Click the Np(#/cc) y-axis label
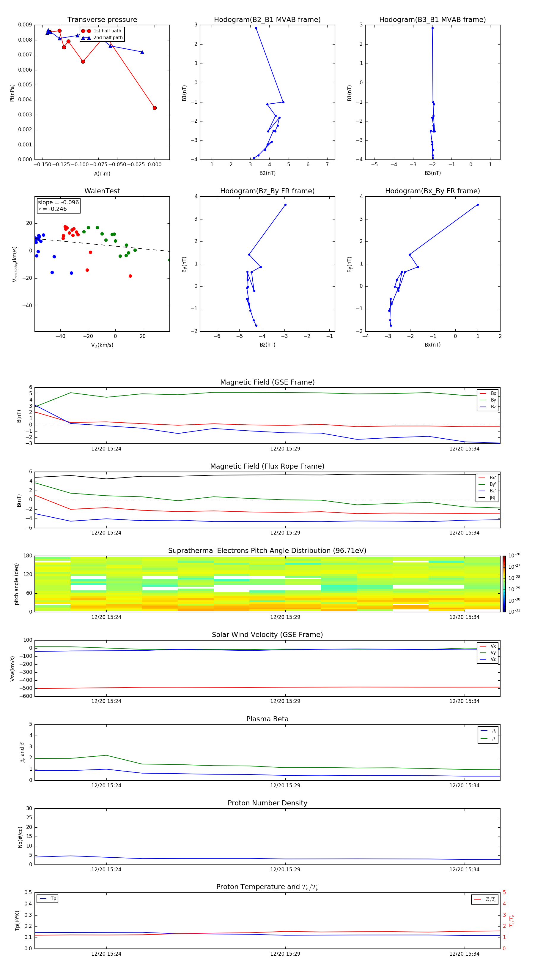This screenshot has height=980, width=535. coord(20,837)
